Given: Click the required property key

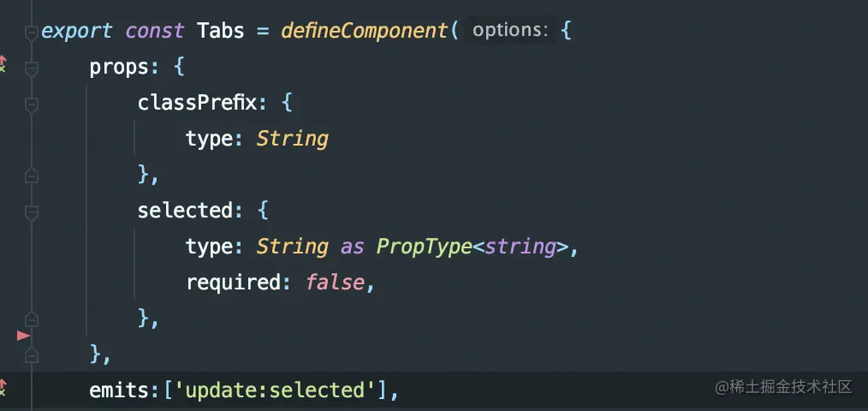Looking at the screenshot, I should [234, 283].
